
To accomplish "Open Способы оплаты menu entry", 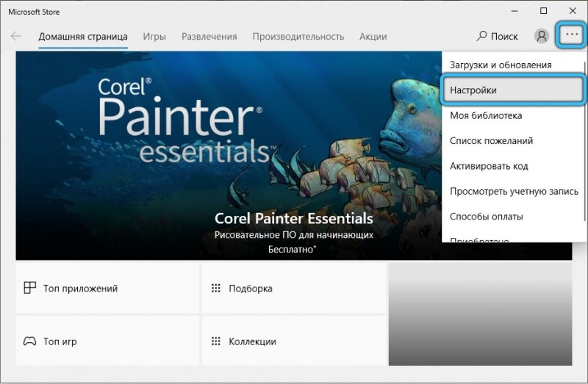I will (512, 217).
